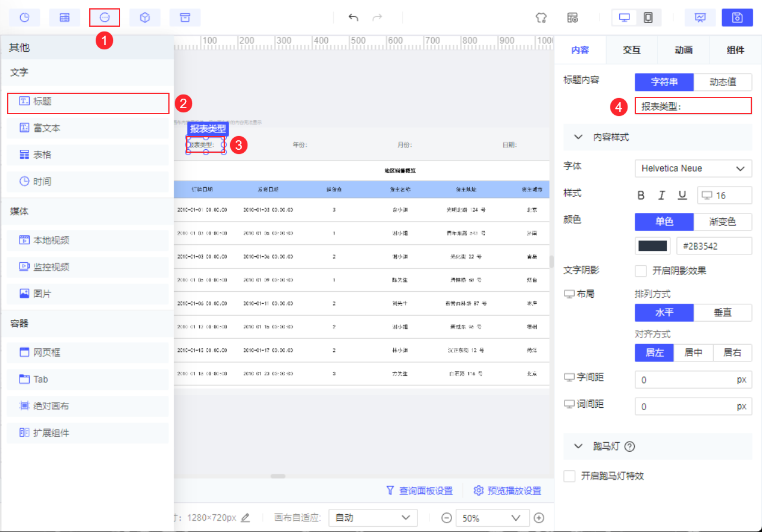Collapse the 内容样式 section

tap(578, 137)
